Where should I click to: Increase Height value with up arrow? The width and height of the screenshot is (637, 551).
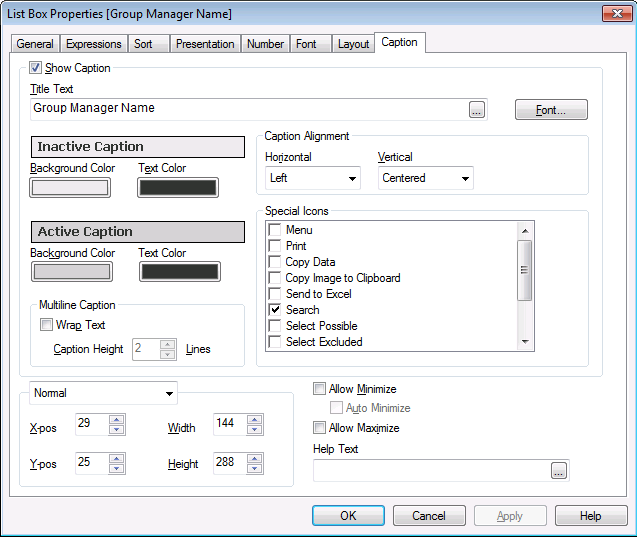pos(254,459)
